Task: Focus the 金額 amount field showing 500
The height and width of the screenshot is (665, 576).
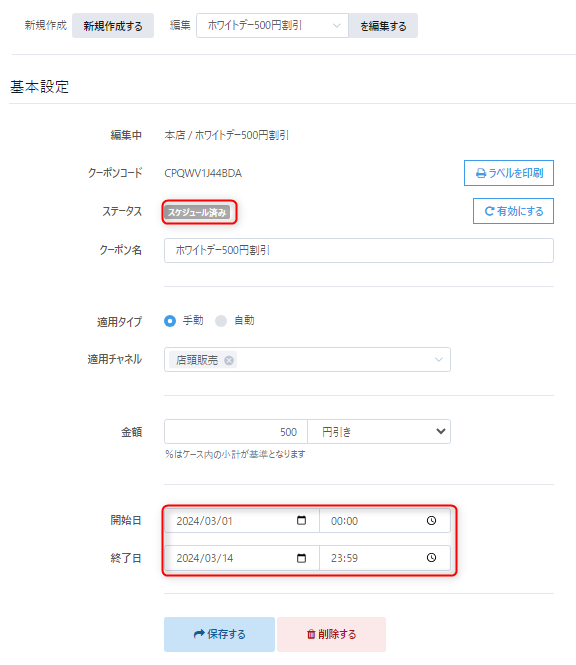Action: click(236, 432)
